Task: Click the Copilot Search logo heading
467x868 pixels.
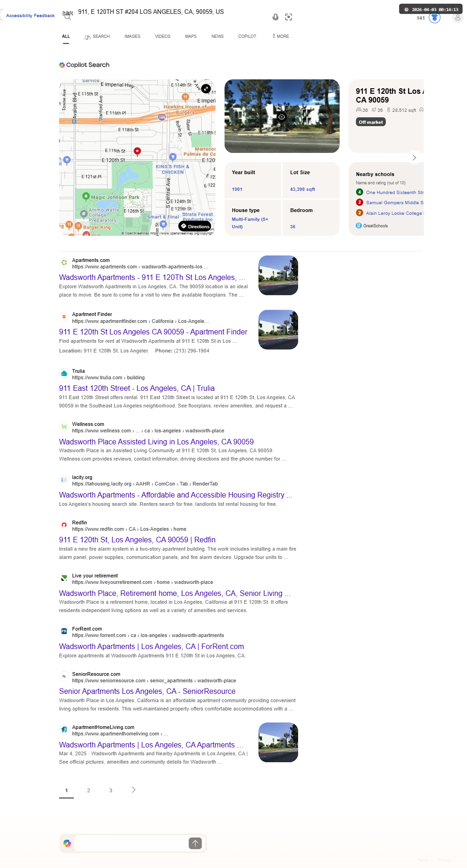Action: [84, 65]
